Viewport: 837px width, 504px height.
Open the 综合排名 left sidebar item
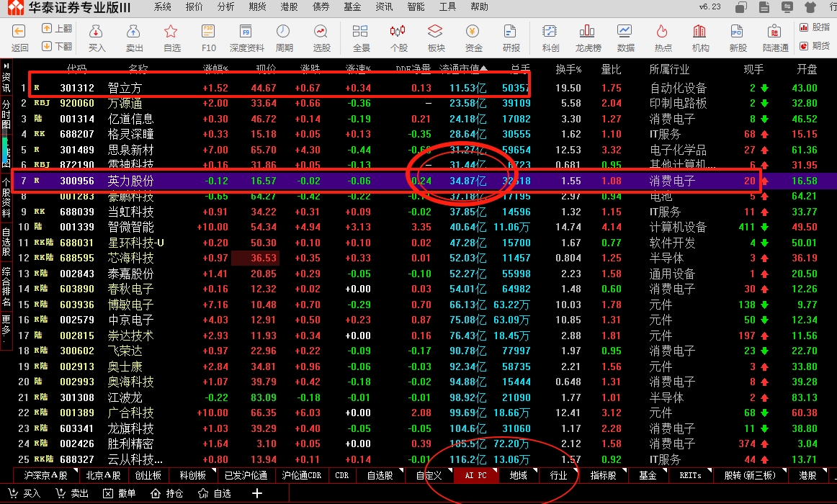(x=6, y=287)
